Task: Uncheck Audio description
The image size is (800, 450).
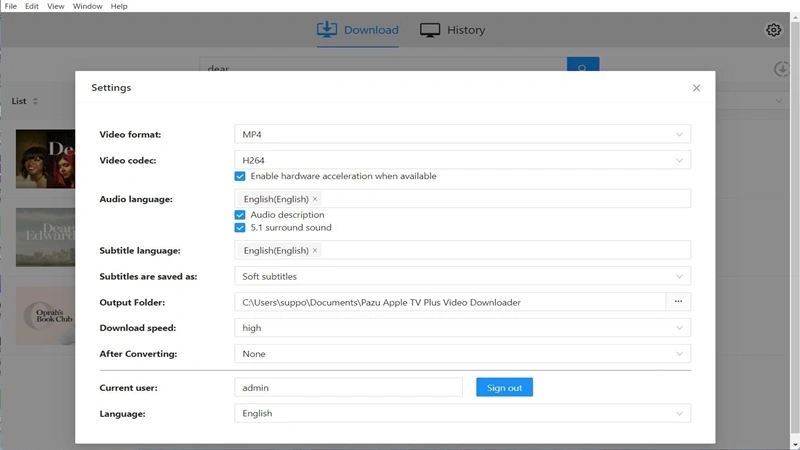Action: click(240, 215)
